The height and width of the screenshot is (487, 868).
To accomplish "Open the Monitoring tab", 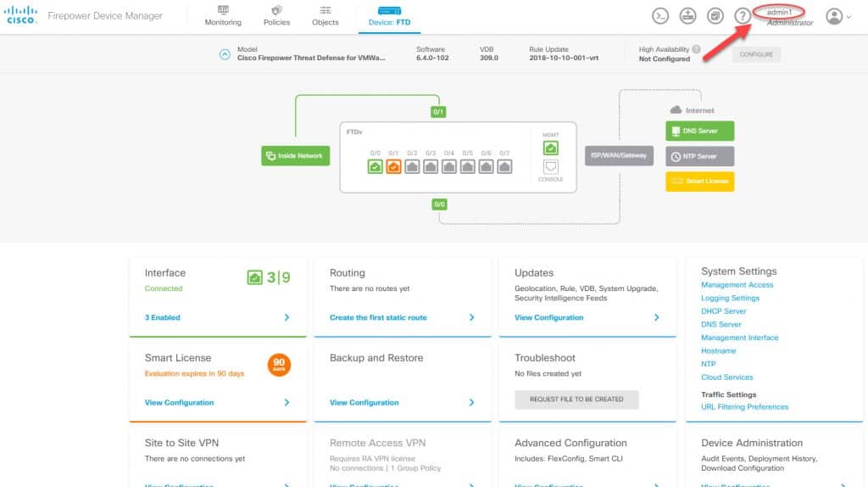I will pos(223,16).
